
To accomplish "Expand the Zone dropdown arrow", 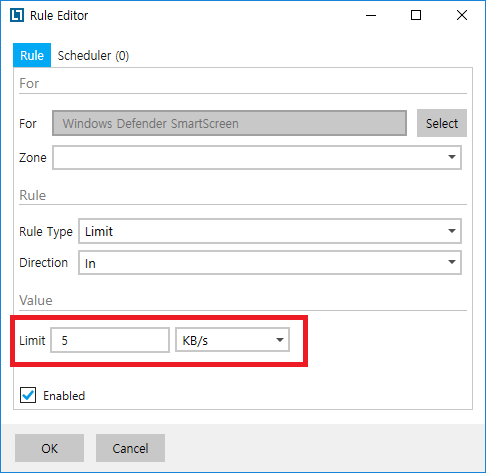I will coord(452,157).
